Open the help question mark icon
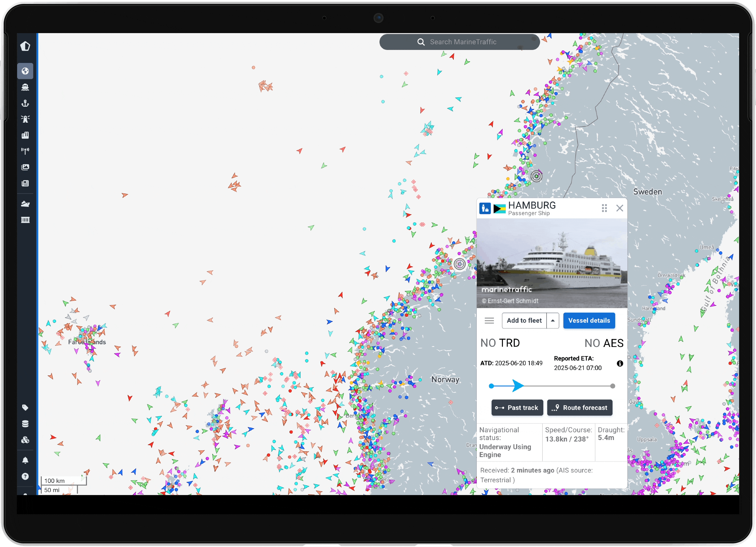This screenshot has height=547, width=756. click(x=25, y=476)
